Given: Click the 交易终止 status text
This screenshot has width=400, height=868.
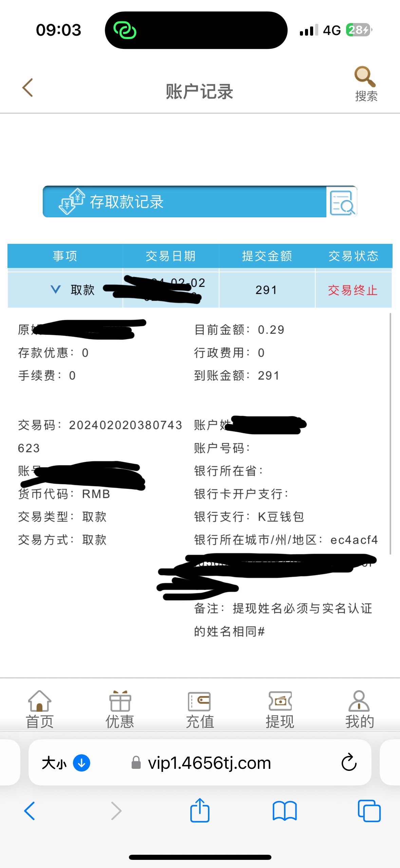Looking at the screenshot, I should tap(353, 290).
